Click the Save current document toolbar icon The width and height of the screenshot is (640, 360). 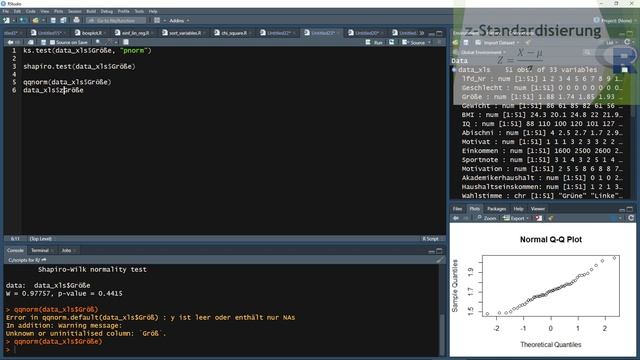pyautogui.click(x=53, y=20)
